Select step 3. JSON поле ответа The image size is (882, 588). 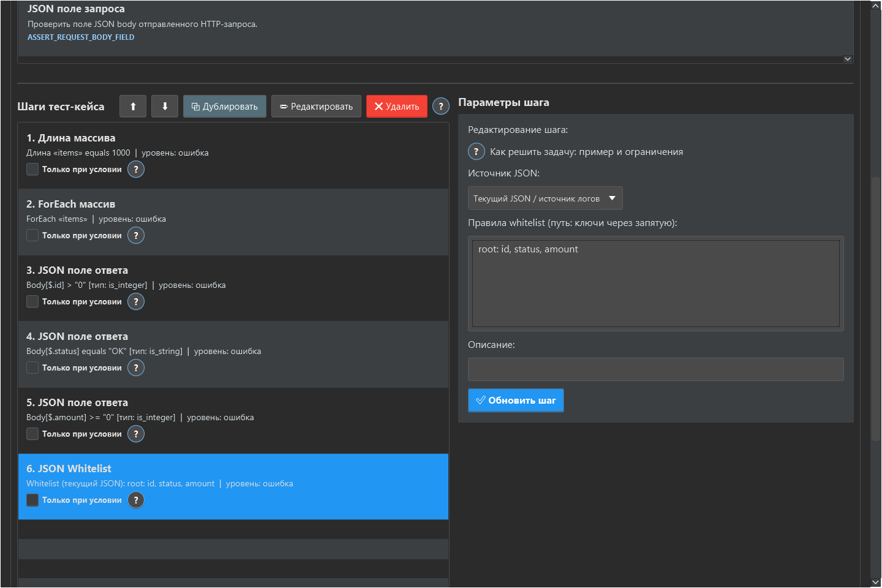pos(233,288)
